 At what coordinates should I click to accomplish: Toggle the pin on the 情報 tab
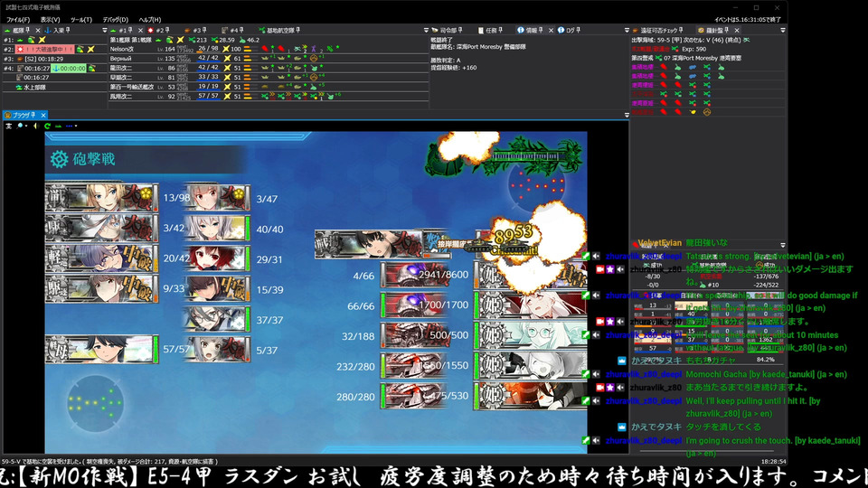(541, 31)
